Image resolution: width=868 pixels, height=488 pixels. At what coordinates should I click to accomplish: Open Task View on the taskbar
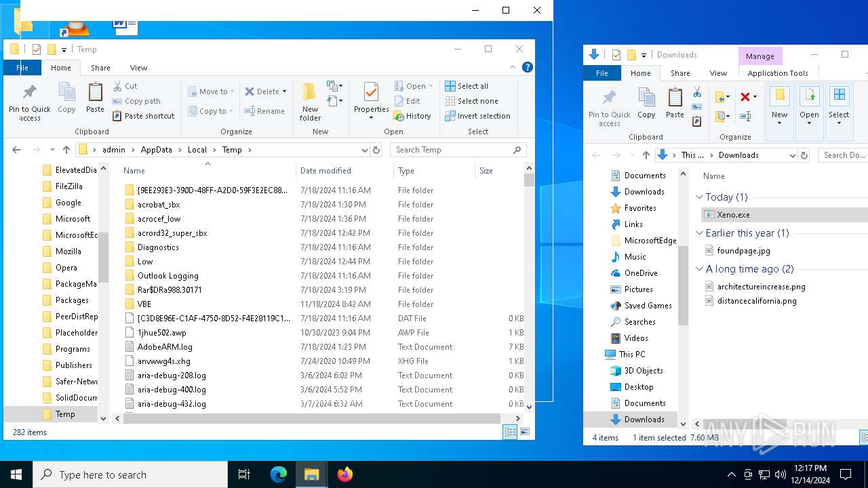[244, 474]
